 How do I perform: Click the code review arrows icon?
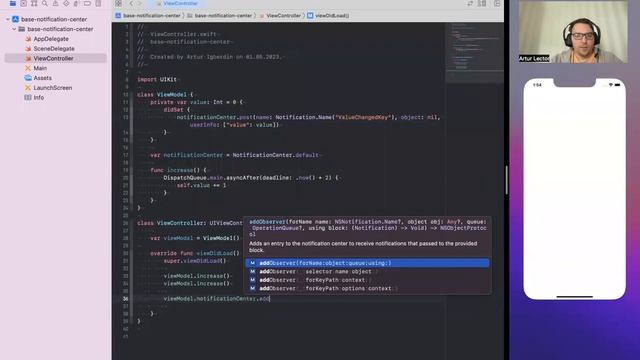470,3
